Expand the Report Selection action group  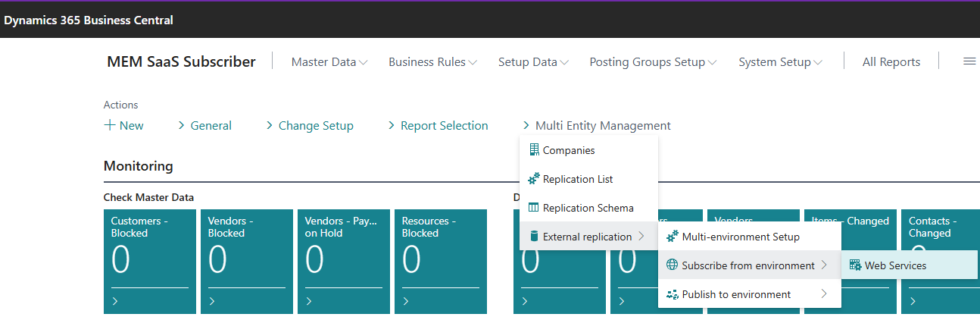click(x=438, y=126)
